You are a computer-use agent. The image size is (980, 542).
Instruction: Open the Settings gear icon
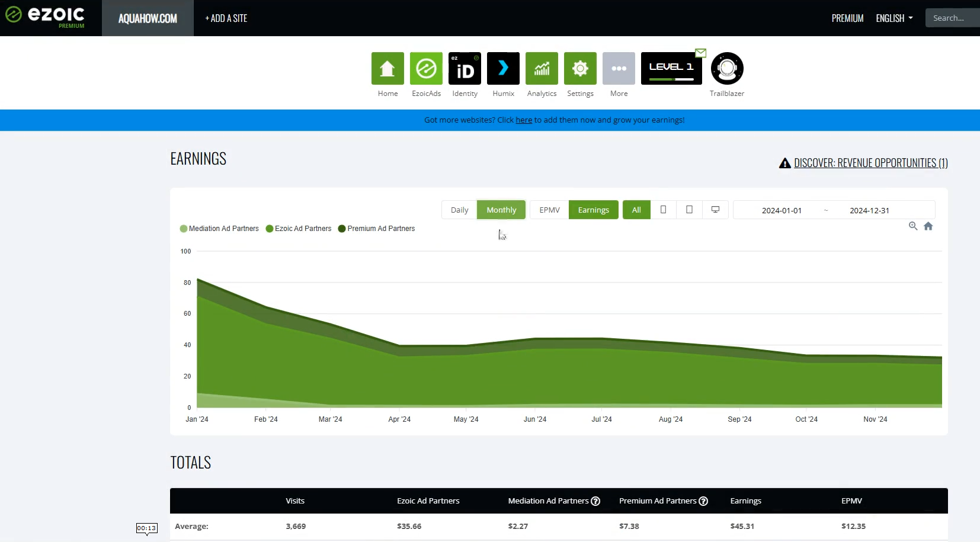pyautogui.click(x=580, y=68)
